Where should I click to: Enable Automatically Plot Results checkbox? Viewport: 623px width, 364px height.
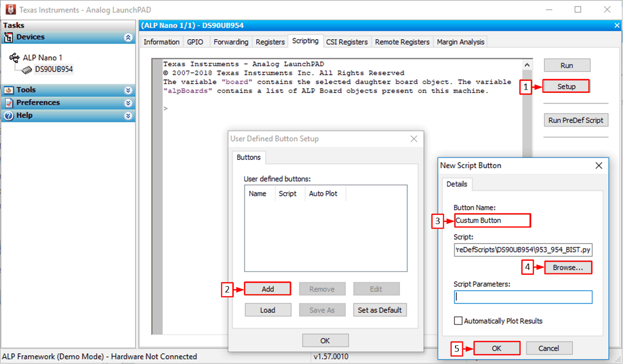click(458, 321)
